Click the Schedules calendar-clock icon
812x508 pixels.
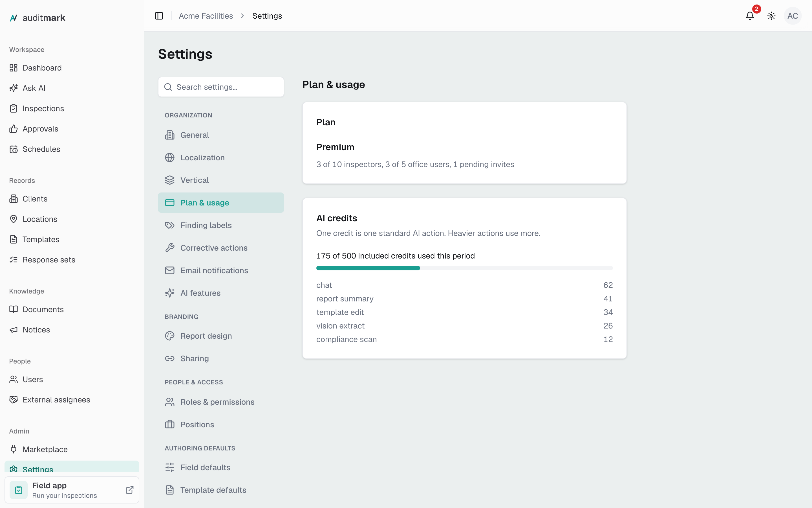(14, 149)
